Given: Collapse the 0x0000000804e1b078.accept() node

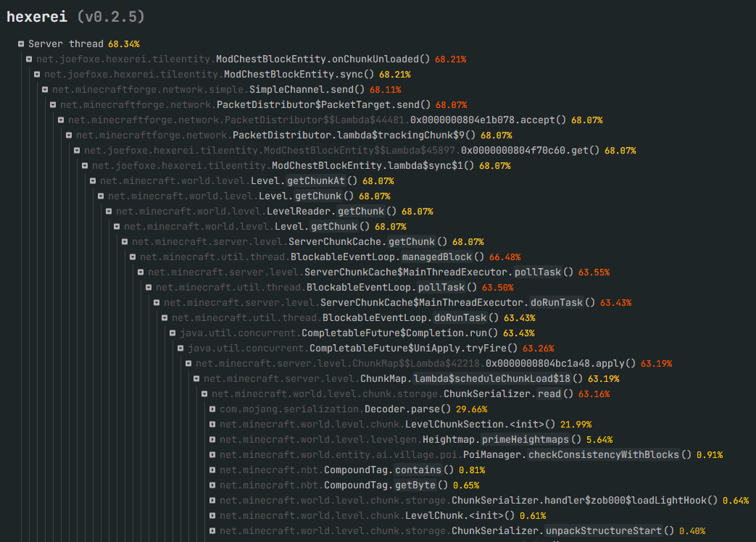Looking at the screenshot, I should point(61,120).
